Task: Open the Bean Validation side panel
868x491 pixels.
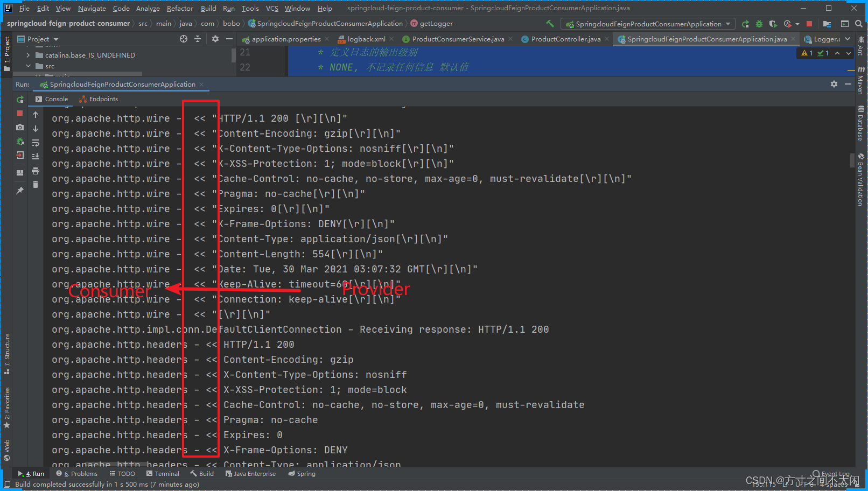Action: pos(860,179)
